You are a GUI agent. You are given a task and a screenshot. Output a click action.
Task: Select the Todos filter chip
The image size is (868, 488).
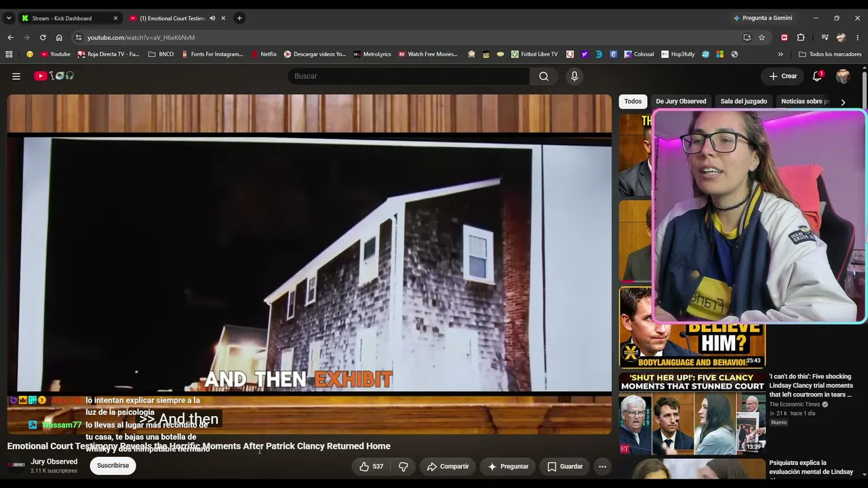tap(633, 102)
